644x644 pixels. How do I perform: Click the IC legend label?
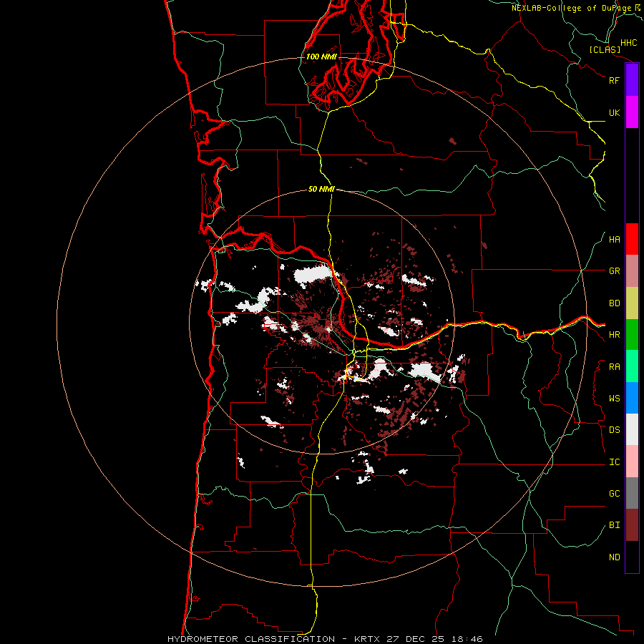click(614, 462)
